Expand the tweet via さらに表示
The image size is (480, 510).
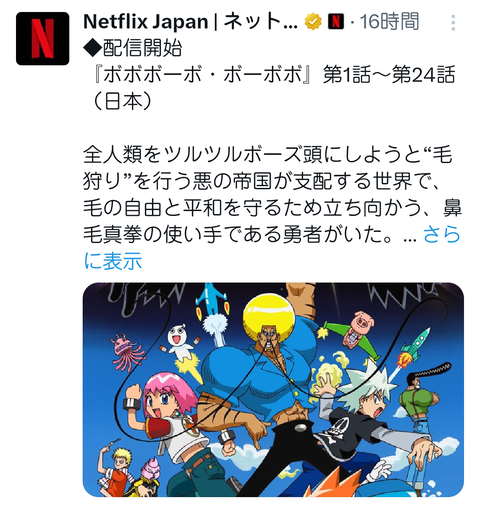272,247
